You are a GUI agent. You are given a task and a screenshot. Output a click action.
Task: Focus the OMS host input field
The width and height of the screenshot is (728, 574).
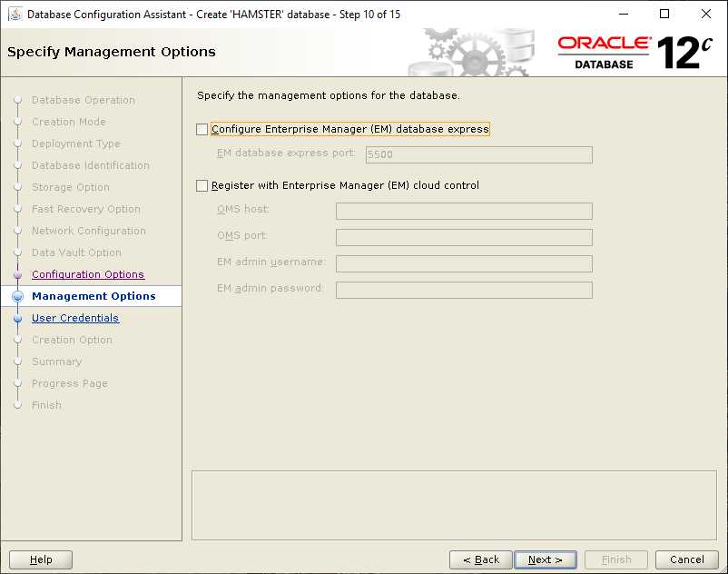[x=464, y=211]
